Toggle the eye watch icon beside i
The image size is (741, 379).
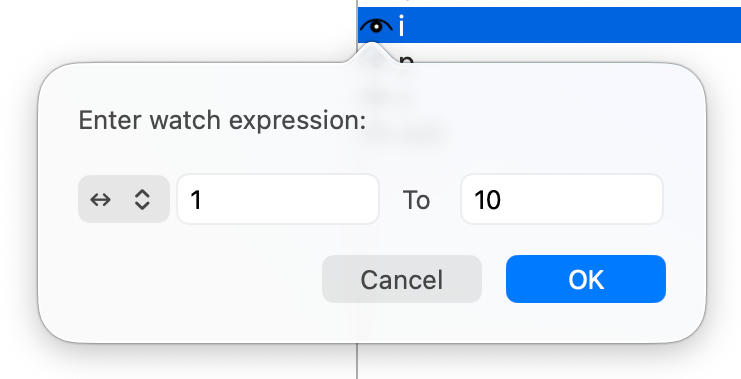[376, 26]
